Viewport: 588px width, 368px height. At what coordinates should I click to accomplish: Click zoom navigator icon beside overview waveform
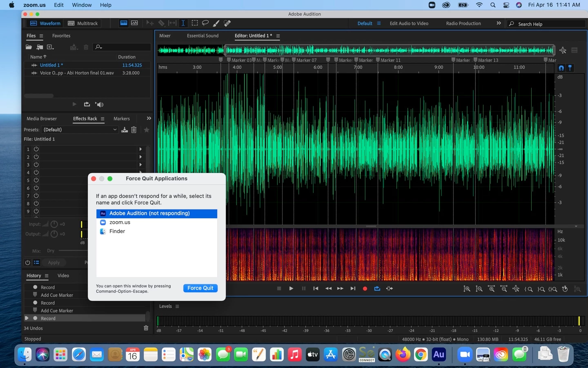pos(563,50)
